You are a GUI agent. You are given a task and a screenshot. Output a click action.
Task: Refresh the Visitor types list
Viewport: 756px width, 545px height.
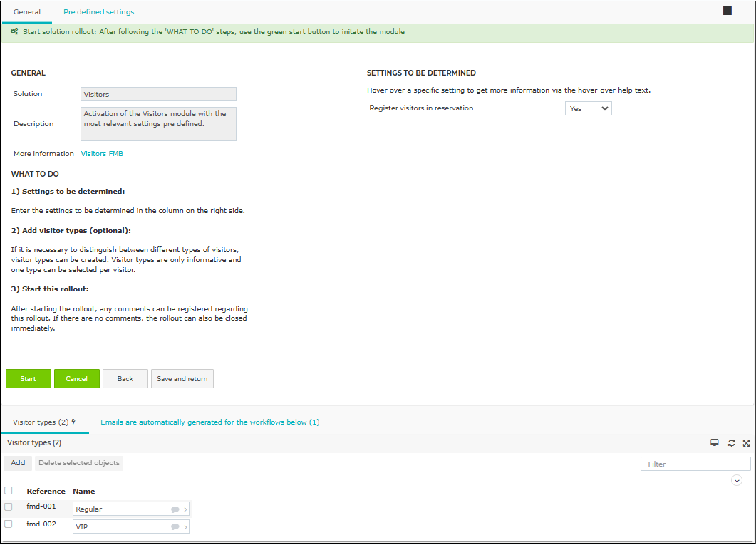(x=731, y=443)
